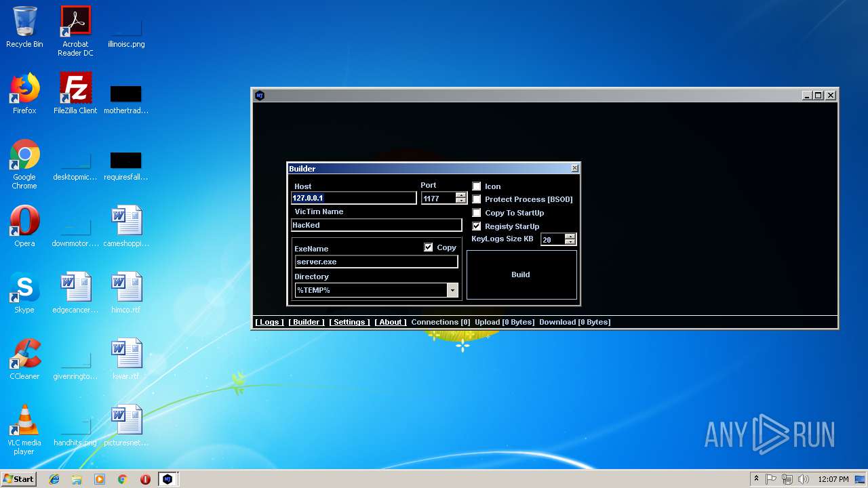Increase KeyLogs Size with up arrow
Image resolution: width=868 pixels, height=488 pixels.
570,237
